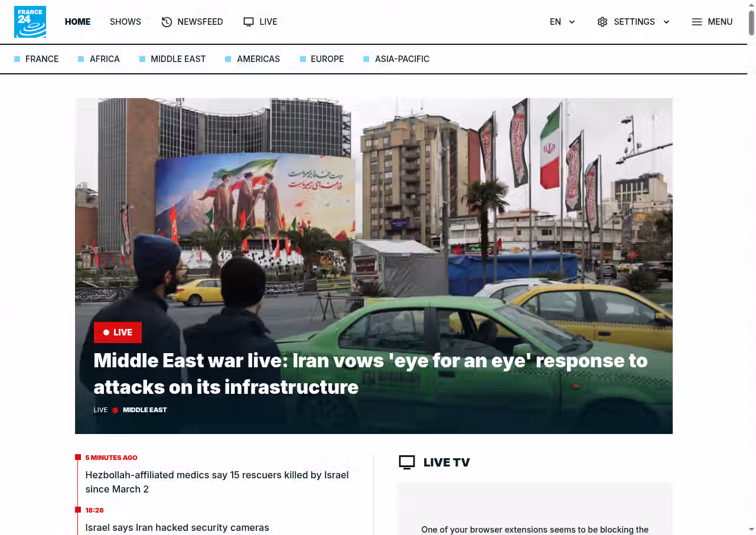Go to the Shows section
This screenshot has width=756, height=535.
point(125,22)
